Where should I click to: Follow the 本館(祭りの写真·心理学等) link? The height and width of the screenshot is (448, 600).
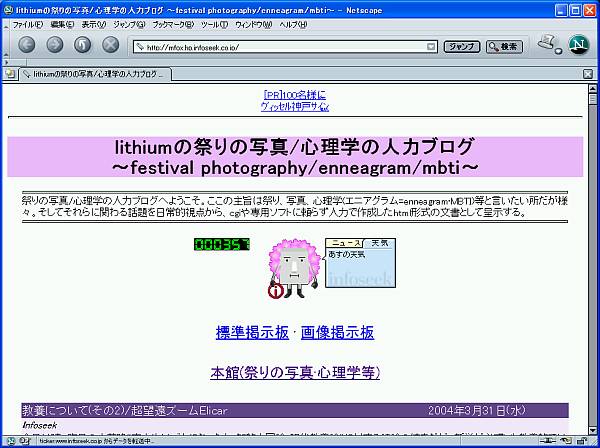295,372
